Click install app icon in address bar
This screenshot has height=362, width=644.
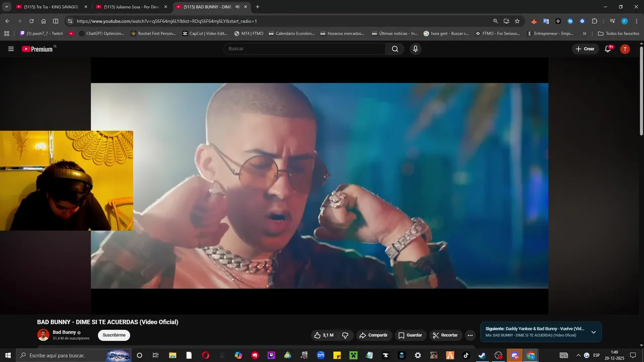click(506, 21)
